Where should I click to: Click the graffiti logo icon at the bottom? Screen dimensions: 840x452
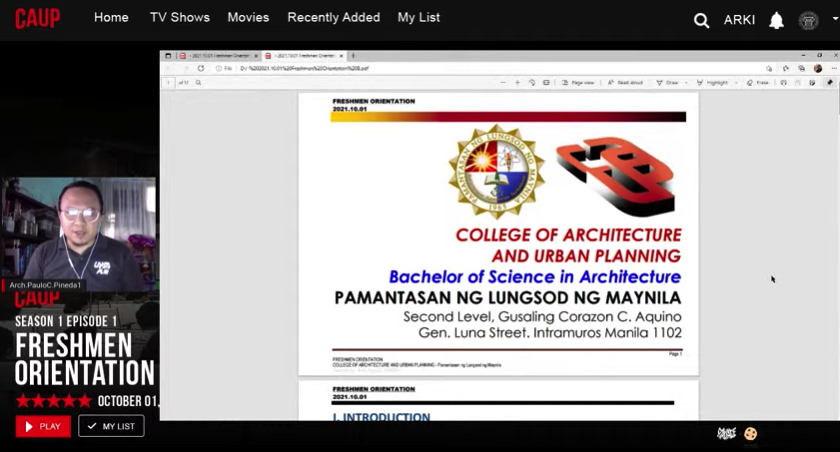click(x=727, y=433)
